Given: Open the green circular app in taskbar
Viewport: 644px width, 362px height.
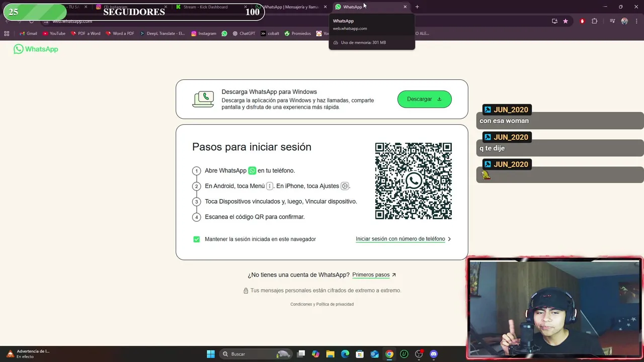Looking at the screenshot, I should click(404, 354).
